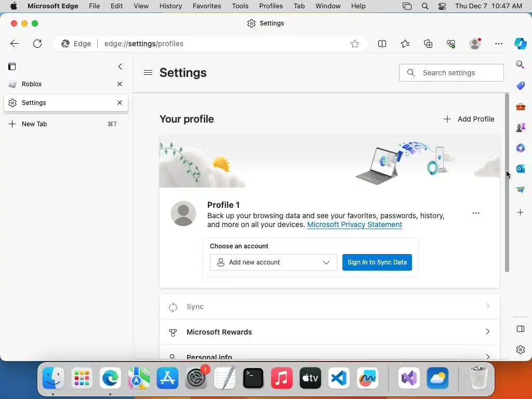Open the Sync settings row

coord(329,307)
